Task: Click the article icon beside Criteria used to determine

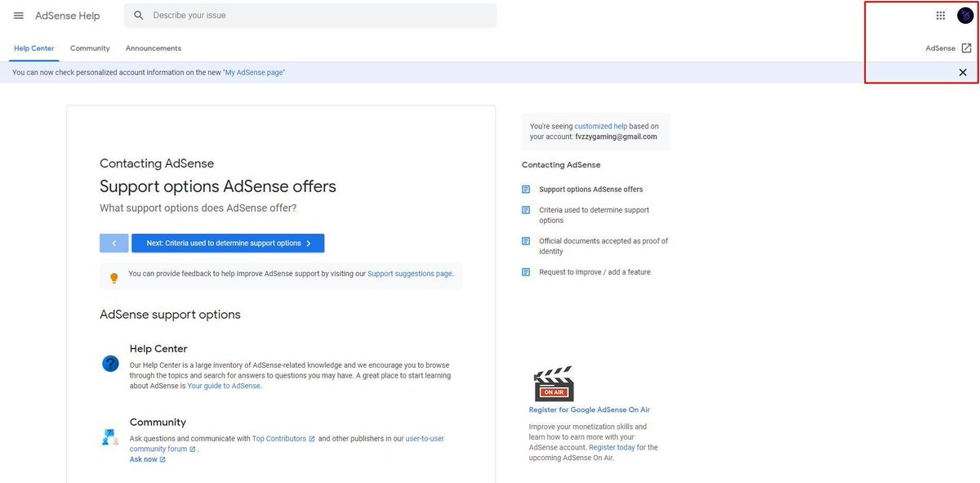Action: [526, 210]
